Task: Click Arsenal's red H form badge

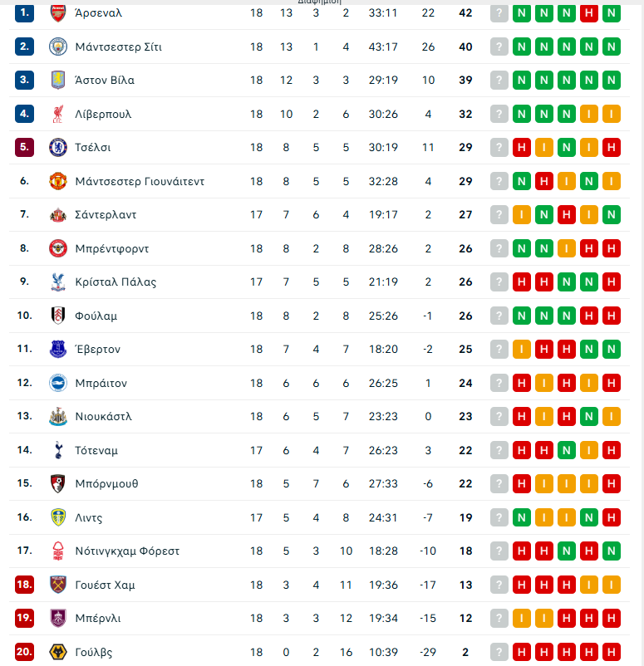Action: [589, 13]
